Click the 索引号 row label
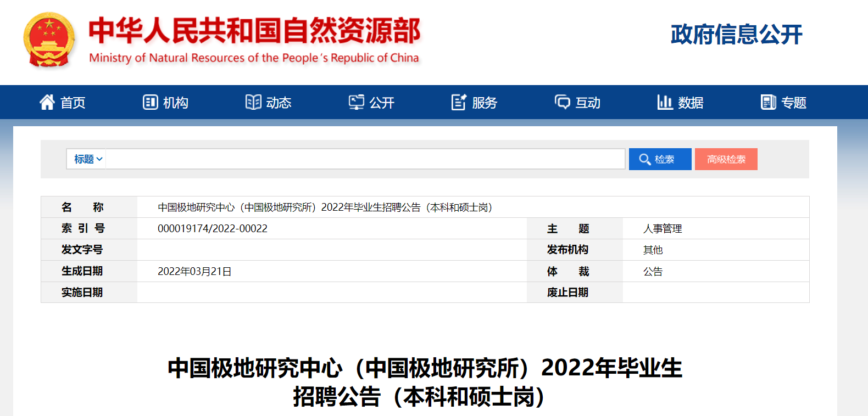 point(83,228)
